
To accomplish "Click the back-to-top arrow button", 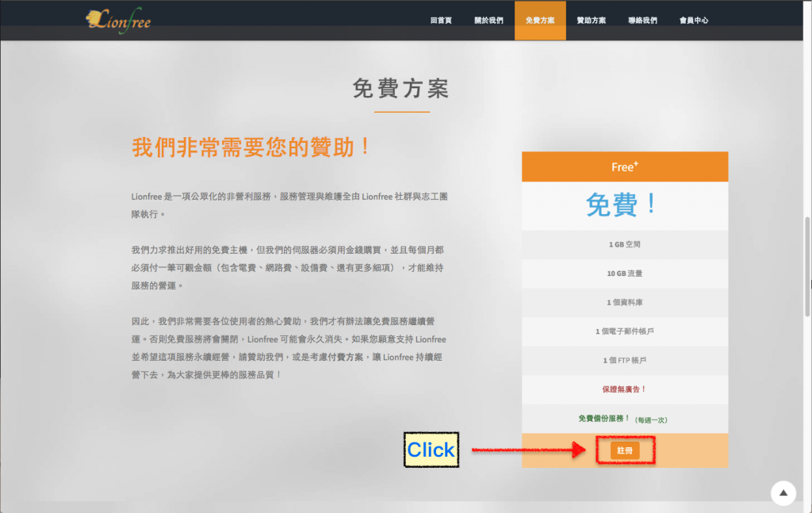I will [783, 493].
